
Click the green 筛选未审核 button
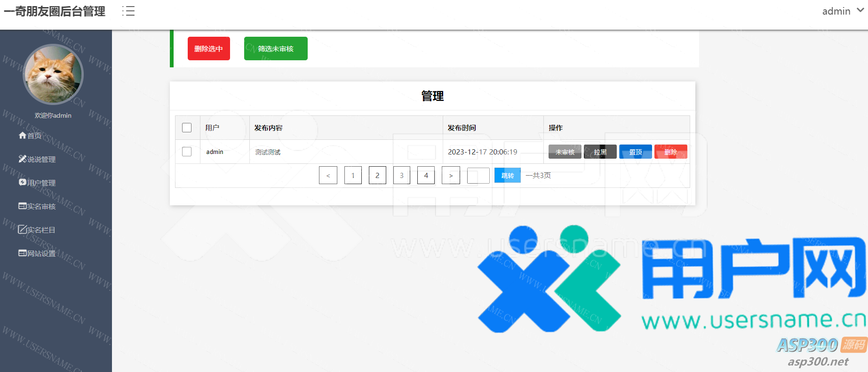[x=276, y=49]
